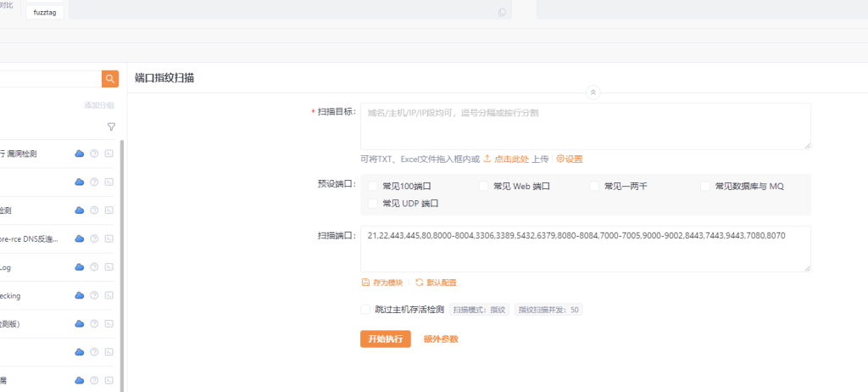Click the 点击此处 upload link

512,159
